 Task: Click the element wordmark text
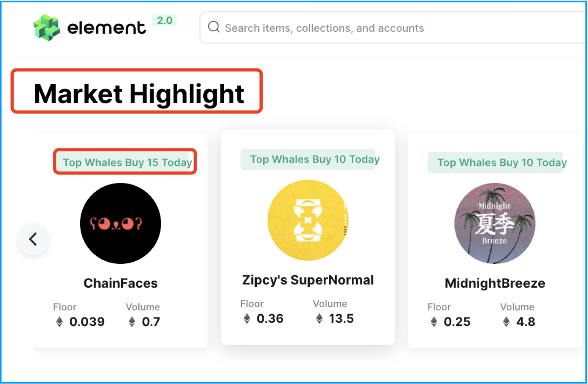pyautogui.click(x=106, y=28)
